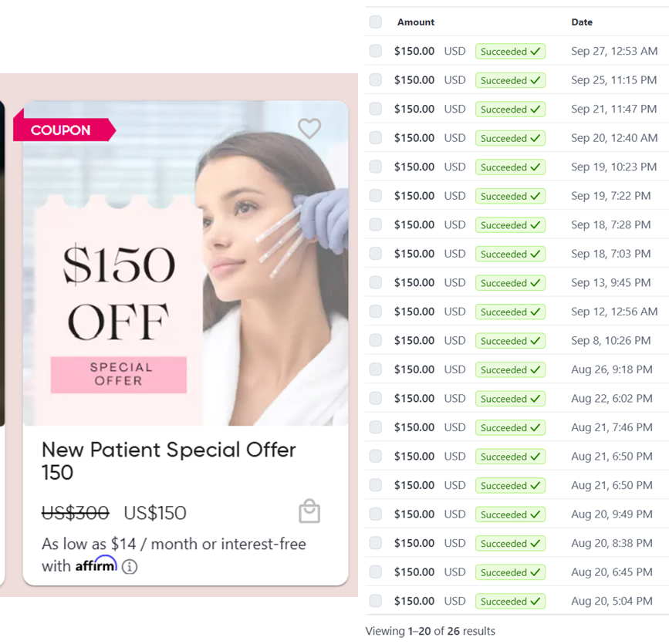
Task: Click the $150 OFF coupon image
Action: click(x=186, y=263)
